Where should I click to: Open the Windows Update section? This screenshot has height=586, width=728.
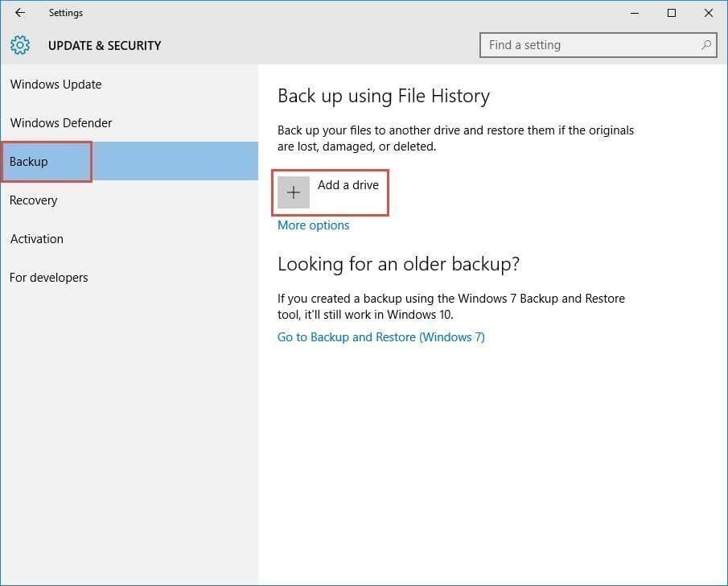pyautogui.click(x=56, y=85)
